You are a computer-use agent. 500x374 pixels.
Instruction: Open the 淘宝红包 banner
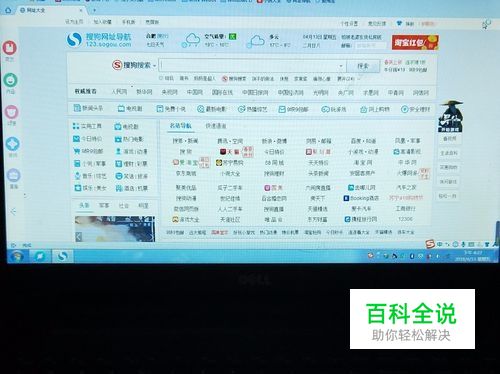click(x=415, y=42)
